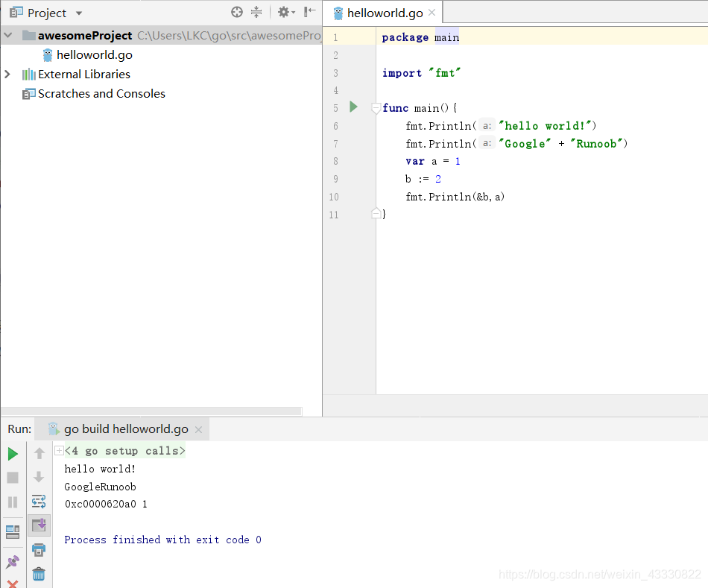Collapse all with the project toolbar icon
The width and height of the screenshot is (708, 588).
coord(256,12)
